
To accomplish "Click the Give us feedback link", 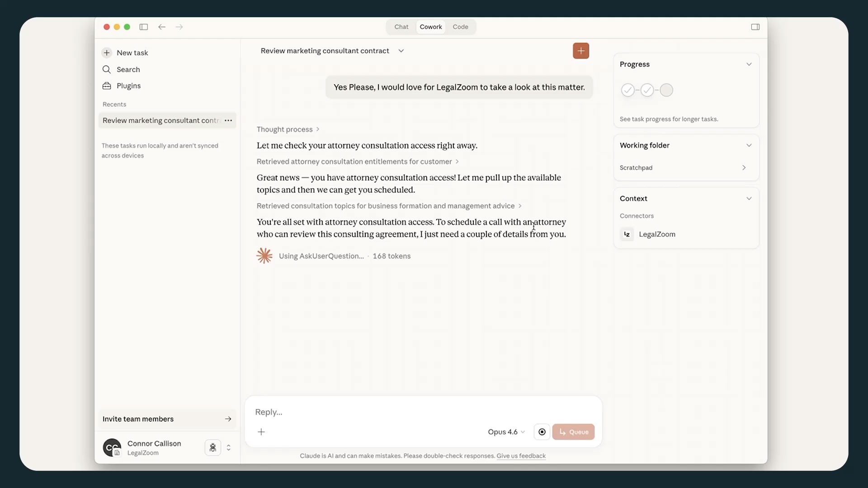I will 521,456.
